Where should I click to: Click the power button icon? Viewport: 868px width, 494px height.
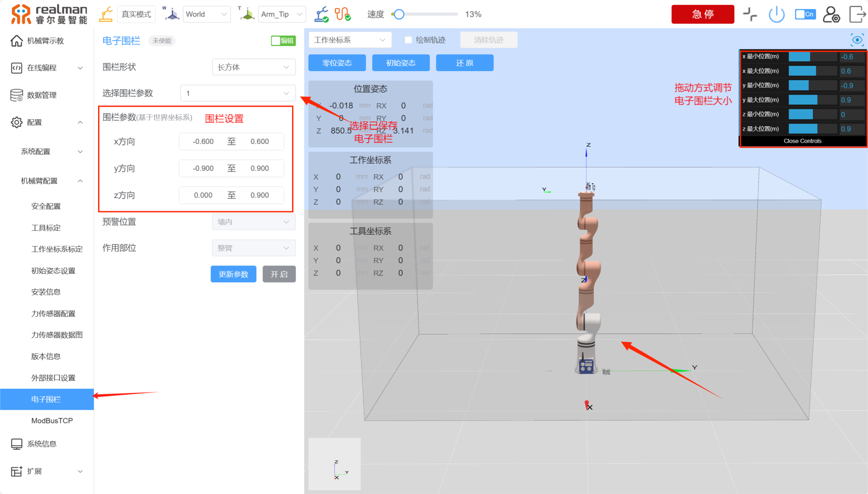(776, 14)
